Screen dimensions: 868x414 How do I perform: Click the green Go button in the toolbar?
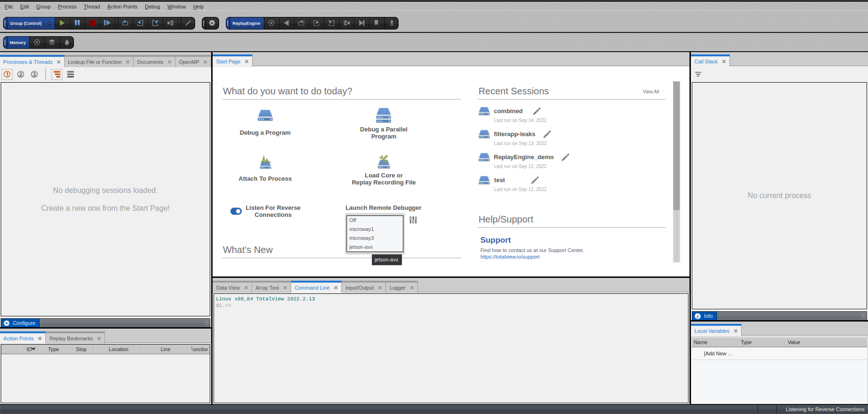62,23
